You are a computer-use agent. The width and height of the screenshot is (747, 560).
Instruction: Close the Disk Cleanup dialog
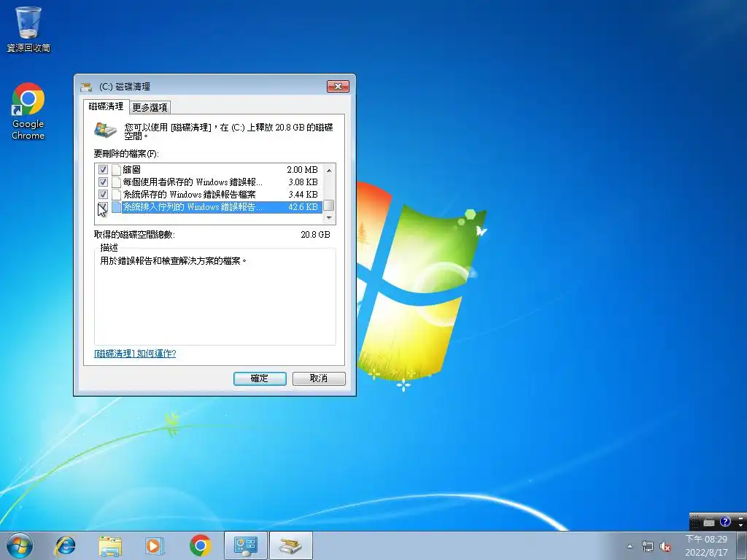[338, 86]
